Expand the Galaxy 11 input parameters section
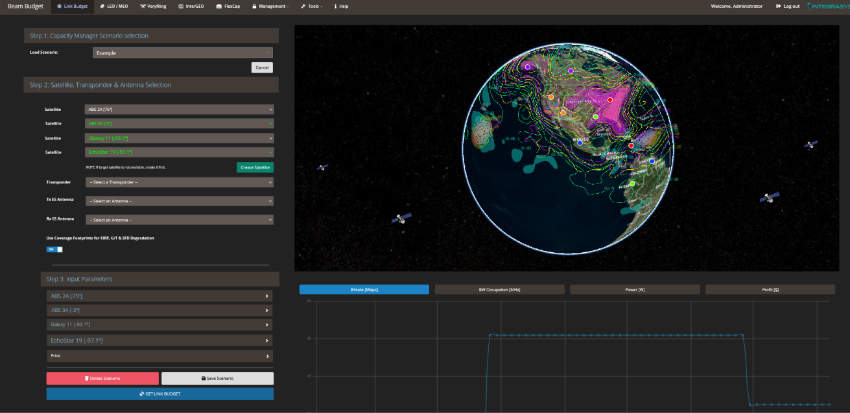Viewport: 850px width, 413px height. 160,325
